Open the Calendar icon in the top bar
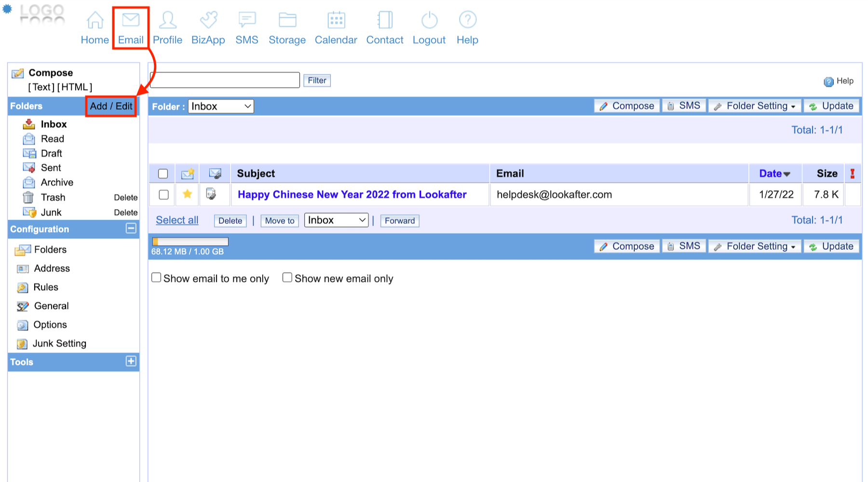This screenshot has height=482, width=868. [336, 20]
